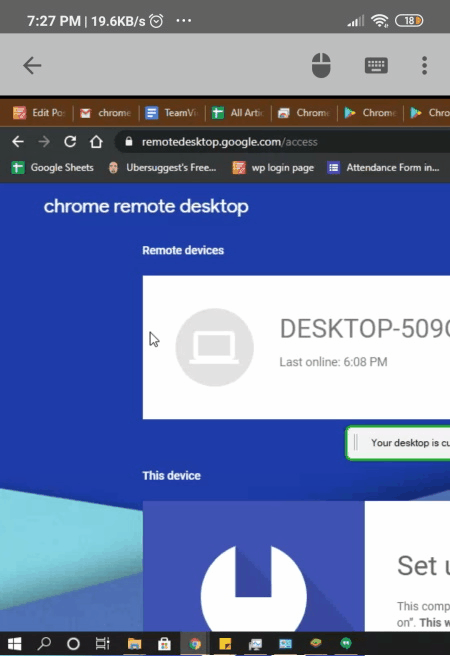Screen dimensions: 450x656
Task: Click the browser home icon
Action: (96, 142)
